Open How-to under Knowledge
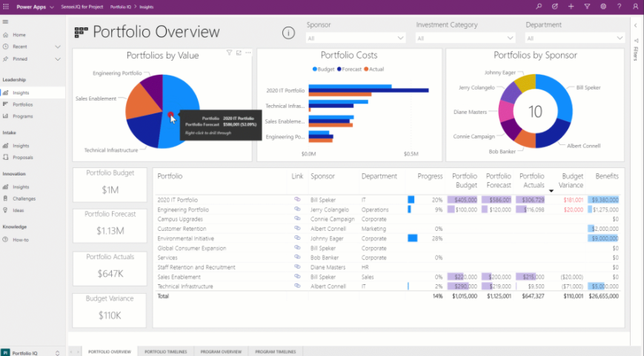Image resolution: width=644 pixels, height=356 pixels. click(x=21, y=240)
